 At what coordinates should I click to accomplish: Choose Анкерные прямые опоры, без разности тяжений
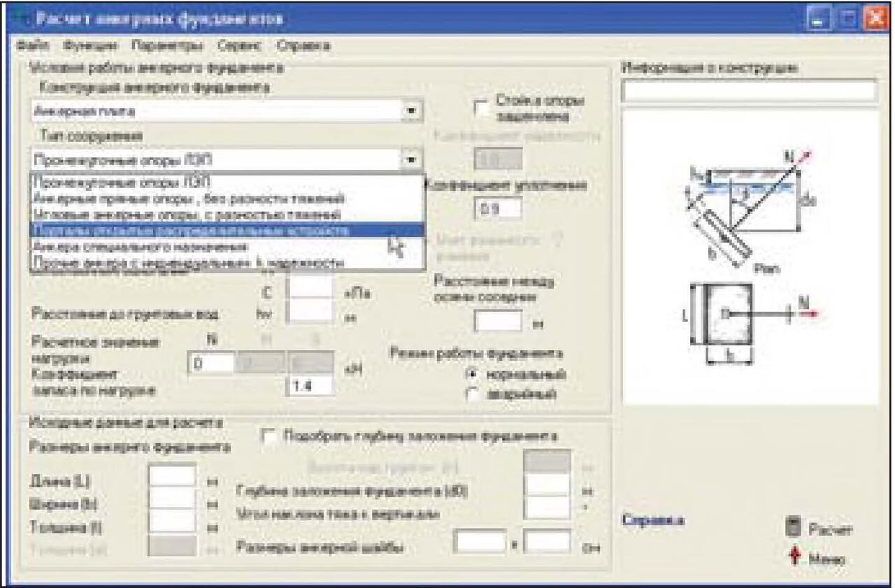[227, 198]
